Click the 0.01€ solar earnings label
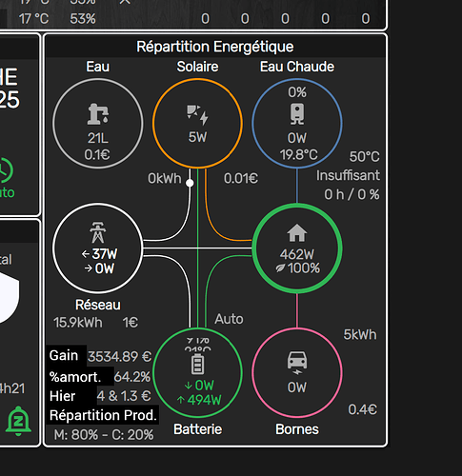Screen dimensions: 462x476 tap(241, 178)
